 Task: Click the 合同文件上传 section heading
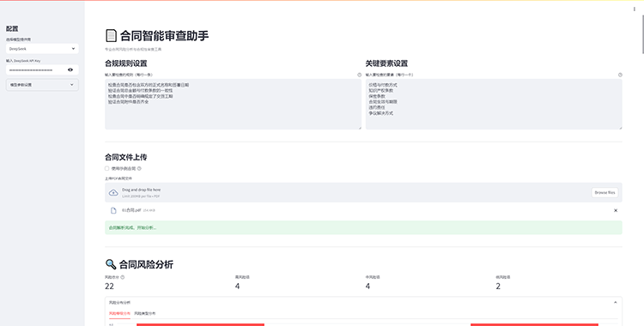(126, 157)
